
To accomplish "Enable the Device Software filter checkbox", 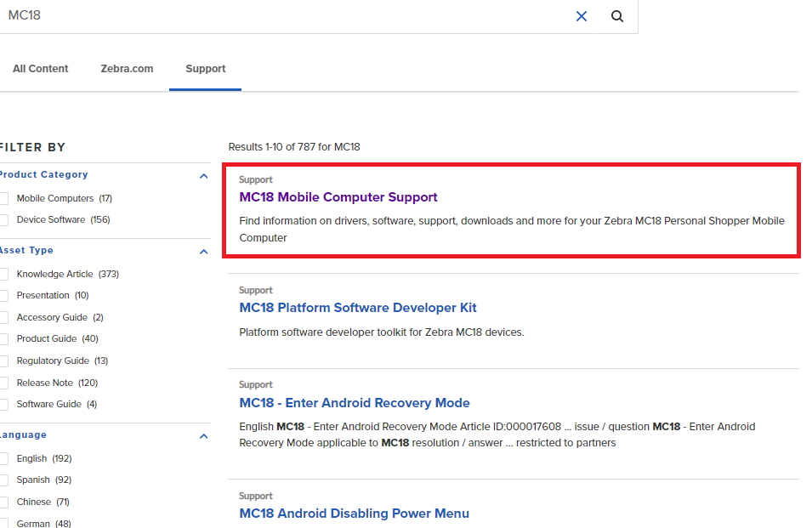I will pyautogui.click(x=4, y=220).
